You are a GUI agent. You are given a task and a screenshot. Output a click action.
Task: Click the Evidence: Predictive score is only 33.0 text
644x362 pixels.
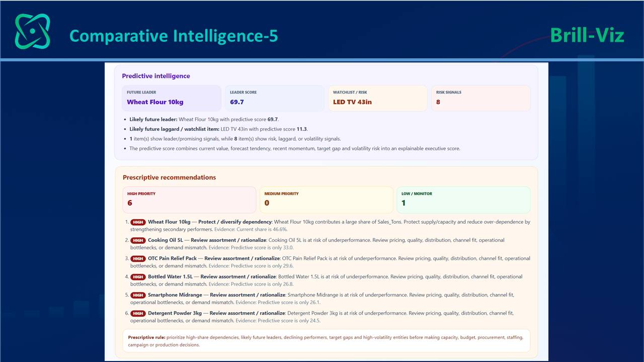251,247
